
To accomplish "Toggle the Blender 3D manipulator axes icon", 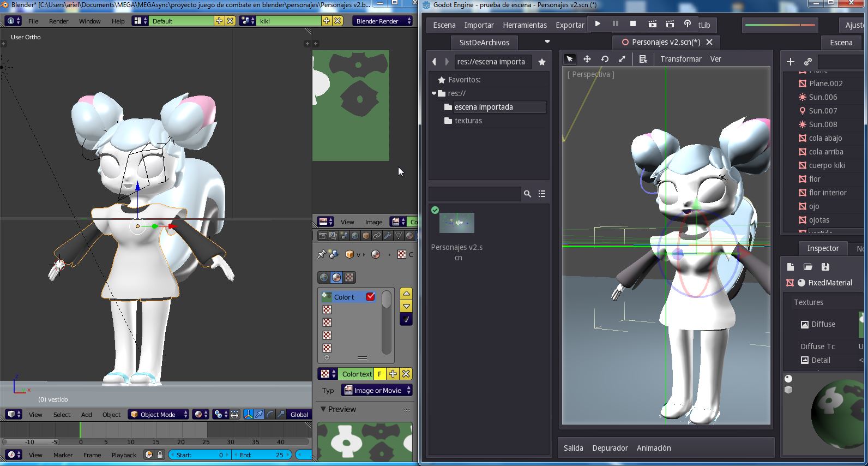I will [x=248, y=415].
